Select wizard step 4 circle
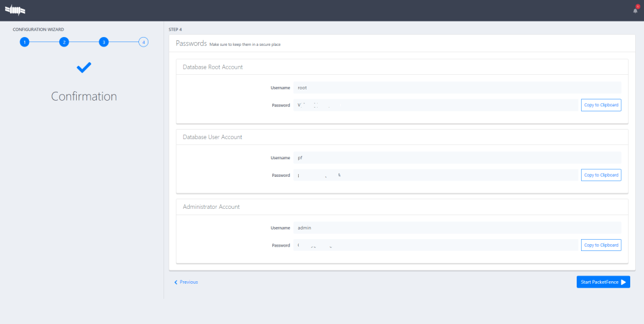This screenshot has height=324, width=644. coord(143,42)
